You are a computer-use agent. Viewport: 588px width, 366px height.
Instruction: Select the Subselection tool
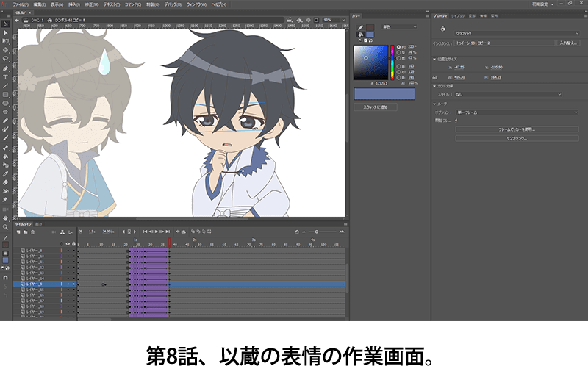point(5,32)
